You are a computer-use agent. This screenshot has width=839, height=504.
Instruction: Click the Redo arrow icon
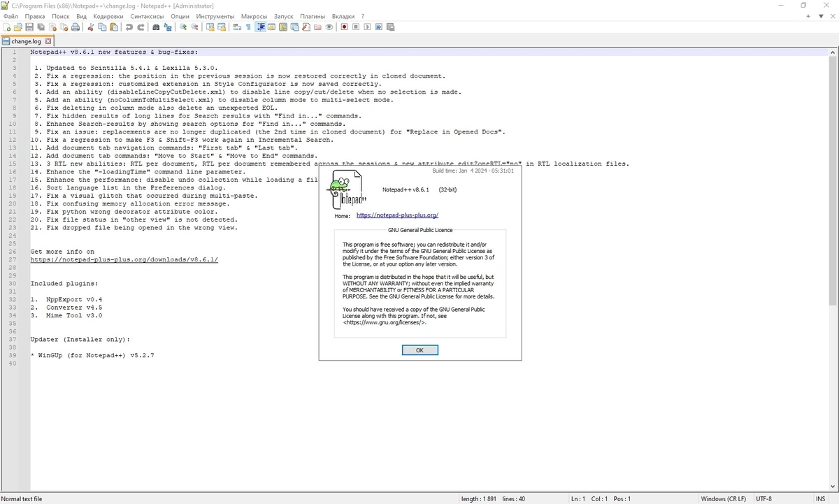coord(141,27)
